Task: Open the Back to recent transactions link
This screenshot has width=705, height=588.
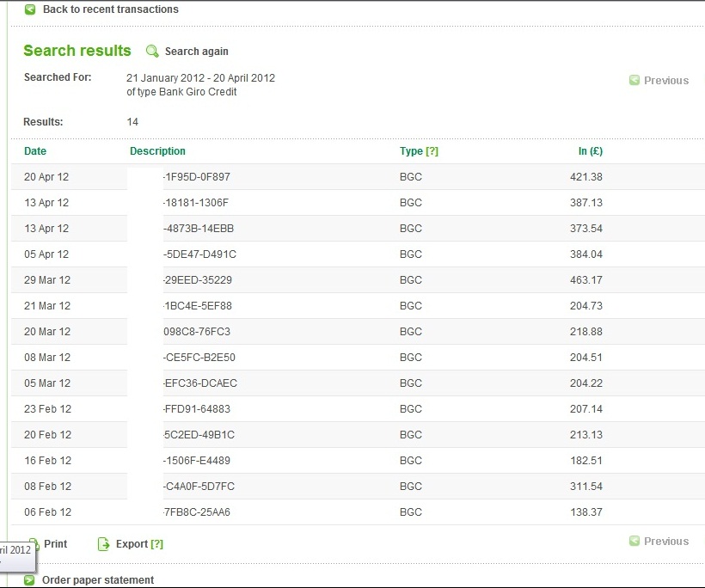Action: (110, 9)
